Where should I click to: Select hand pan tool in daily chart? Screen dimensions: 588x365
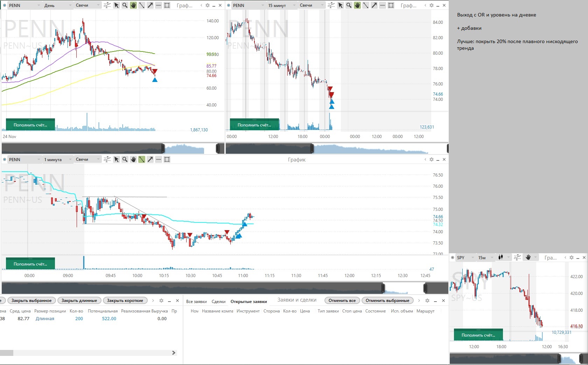pyautogui.click(x=133, y=5)
